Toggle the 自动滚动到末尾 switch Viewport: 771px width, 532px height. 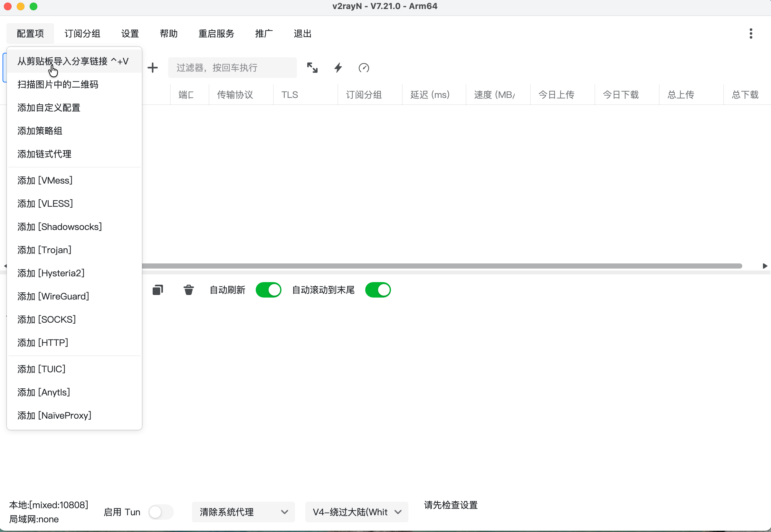pos(378,290)
